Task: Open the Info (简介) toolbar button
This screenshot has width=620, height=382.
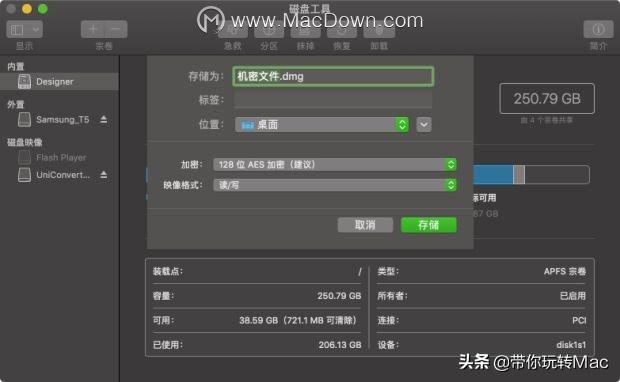Action: tap(598, 30)
